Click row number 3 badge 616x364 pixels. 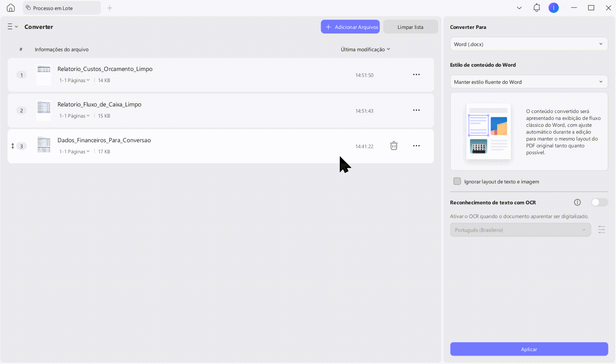coord(22,146)
